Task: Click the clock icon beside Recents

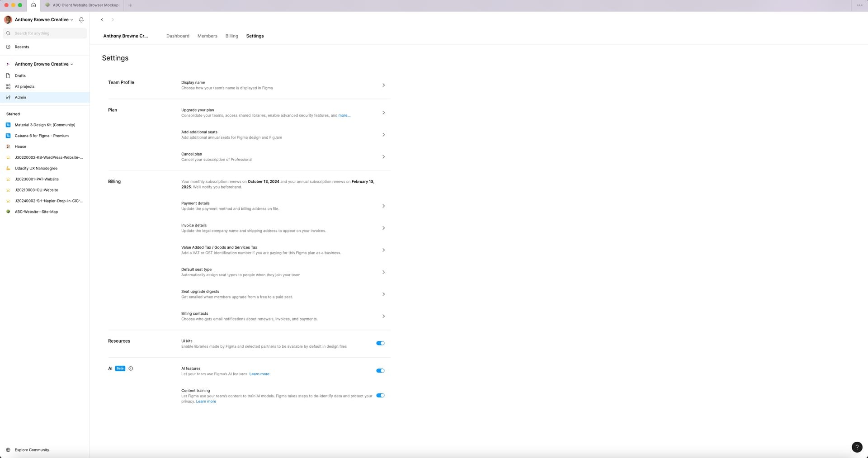Action: pos(8,47)
